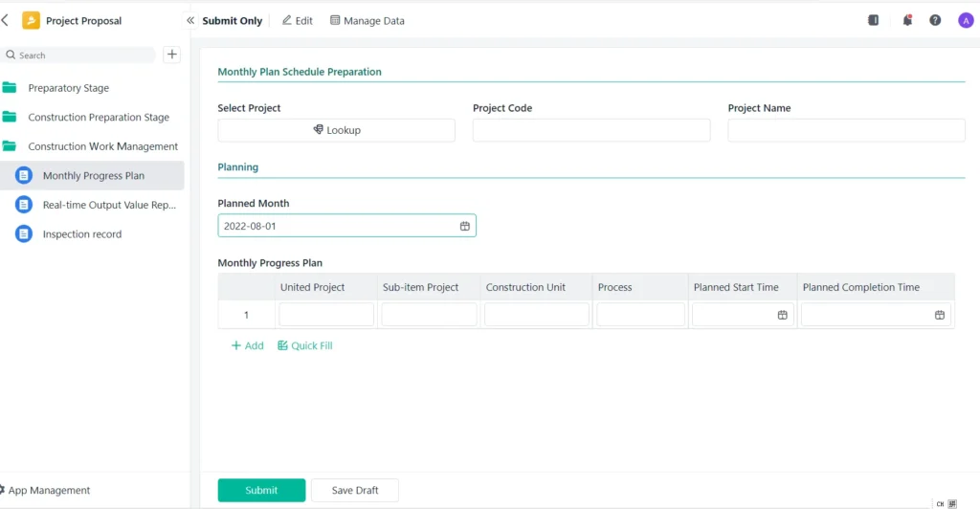The height and width of the screenshot is (509, 980).
Task: Collapse the sidebar with the double-chevron icon
Action: click(x=190, y=20)
